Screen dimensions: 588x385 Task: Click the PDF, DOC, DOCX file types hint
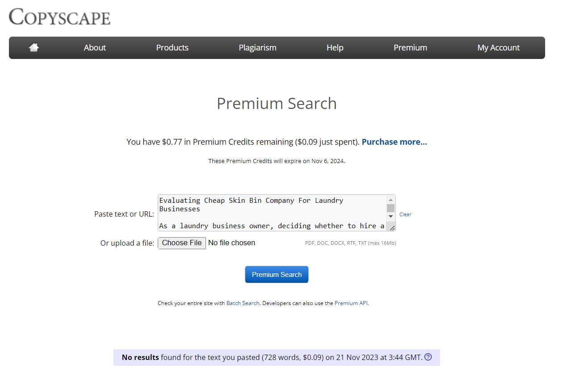tap(350, 243)
